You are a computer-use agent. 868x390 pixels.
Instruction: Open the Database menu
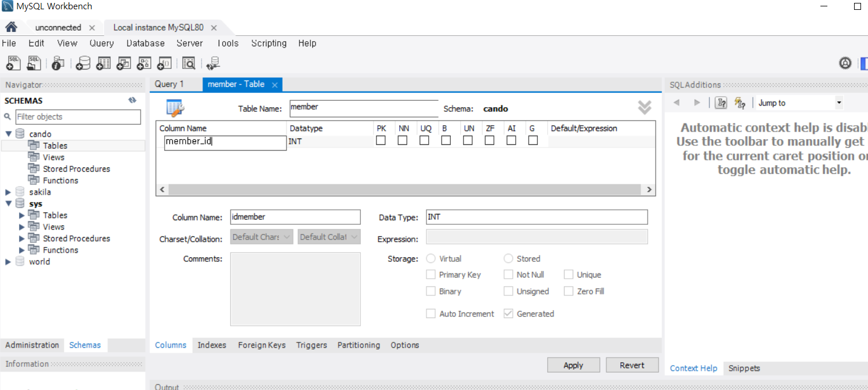[x=146, y=43]
